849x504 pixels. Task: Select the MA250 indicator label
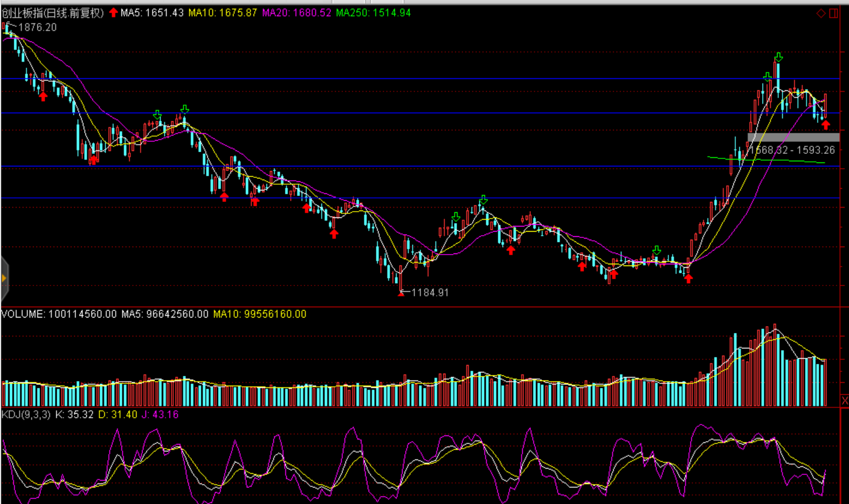click(x=373, y=13)
